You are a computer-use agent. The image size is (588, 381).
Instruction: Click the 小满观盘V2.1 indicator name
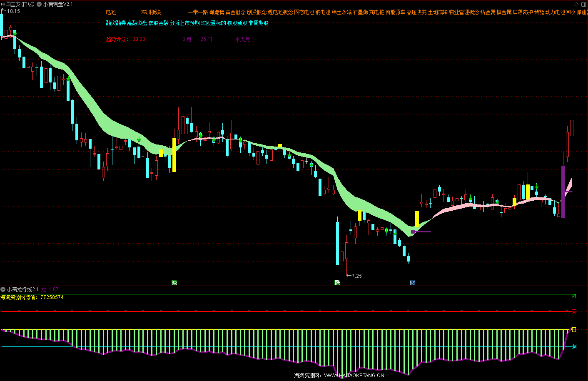(x=58, y=4)
